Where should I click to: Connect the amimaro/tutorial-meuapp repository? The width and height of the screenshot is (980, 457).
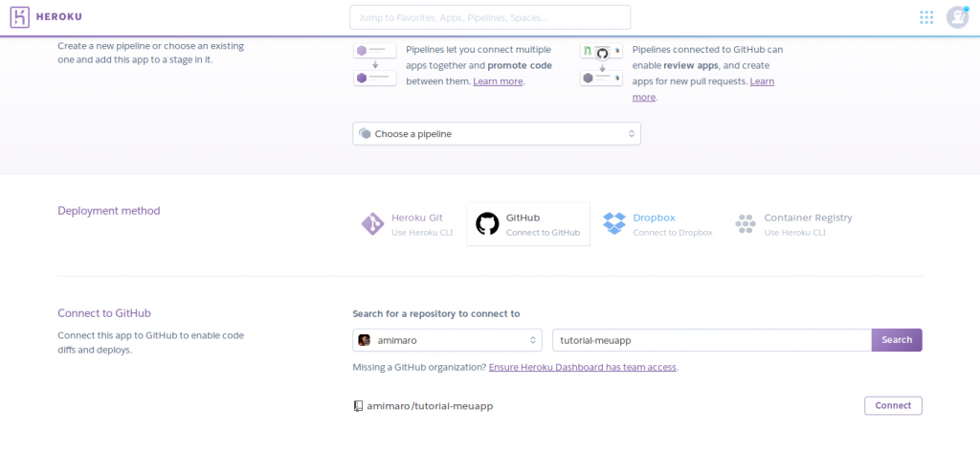(x=893, y=405)
